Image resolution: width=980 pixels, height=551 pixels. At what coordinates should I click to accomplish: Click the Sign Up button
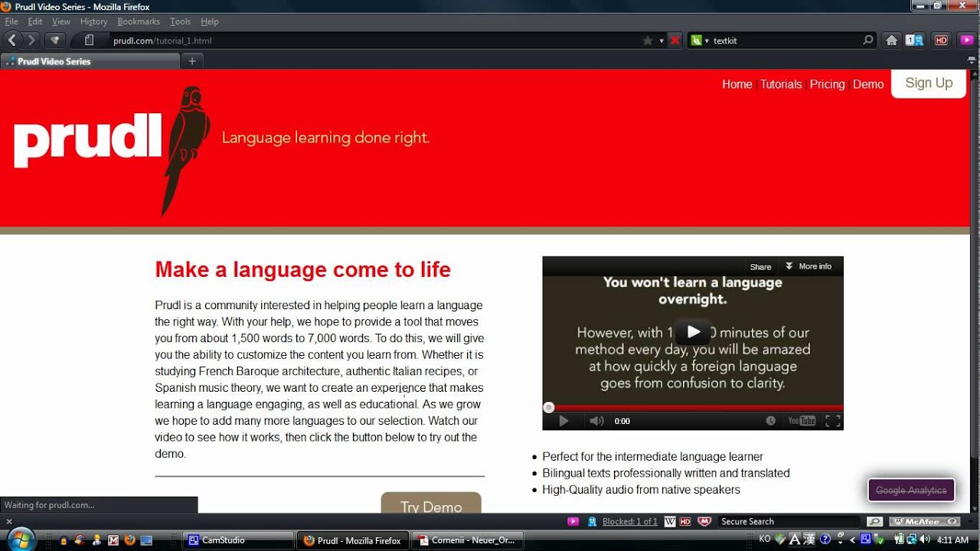coord(929,83)
